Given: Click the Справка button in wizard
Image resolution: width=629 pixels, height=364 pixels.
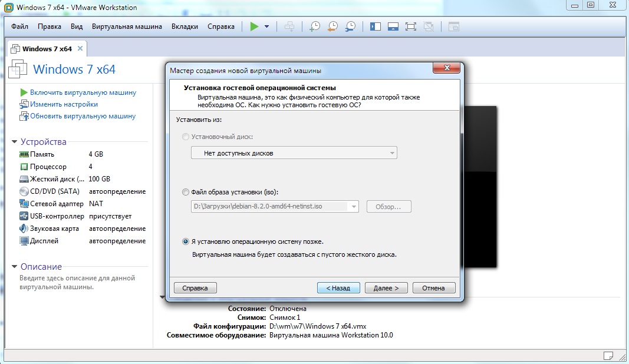Looking at the screenshot, I should 195,288.
